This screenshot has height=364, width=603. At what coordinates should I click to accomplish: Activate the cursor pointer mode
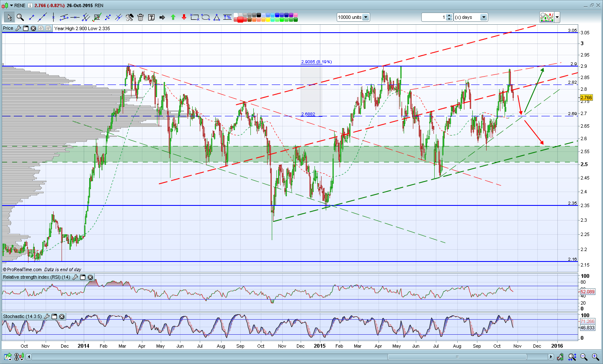[x=9, y=17]
